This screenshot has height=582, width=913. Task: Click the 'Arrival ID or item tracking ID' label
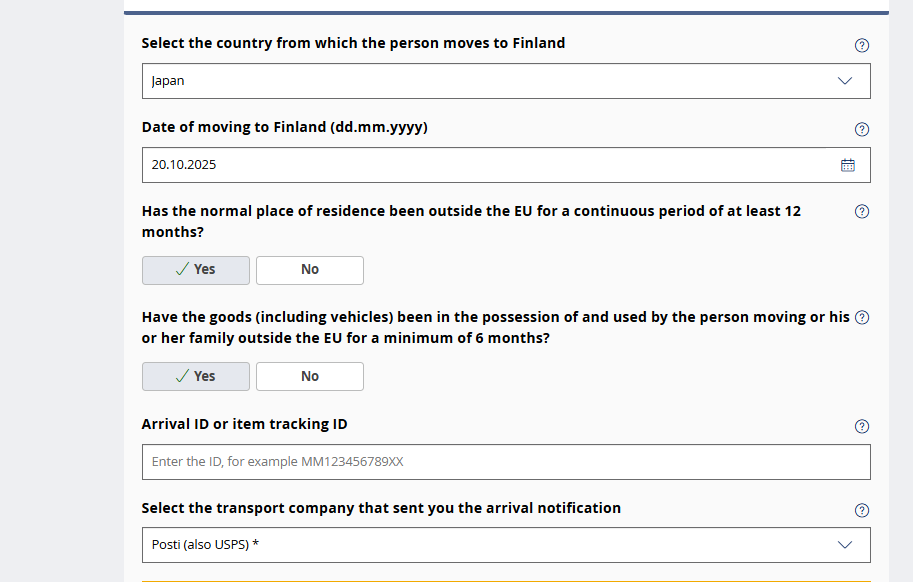[x=245, y=424]
